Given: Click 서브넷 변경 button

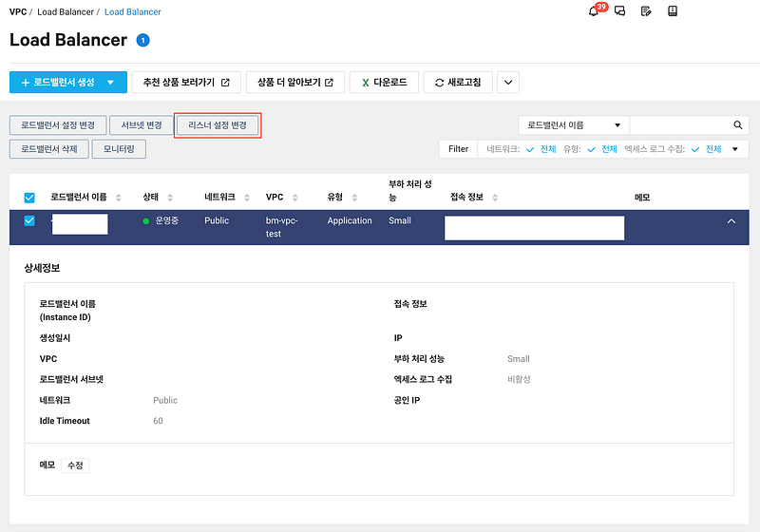Looking at the screenshot, I should click(142, 125).
